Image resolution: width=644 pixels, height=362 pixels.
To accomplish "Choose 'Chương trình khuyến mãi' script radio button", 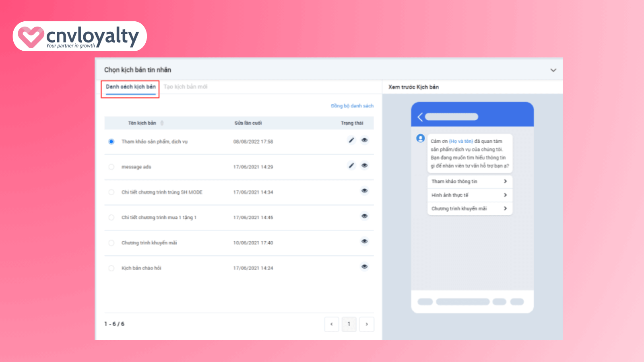I will click(111, 243).
